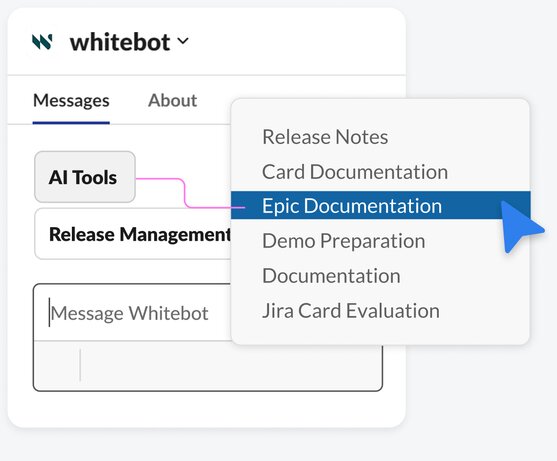
Task: Pick the highlighted Epic Documentation item
Action: (380, 205)
